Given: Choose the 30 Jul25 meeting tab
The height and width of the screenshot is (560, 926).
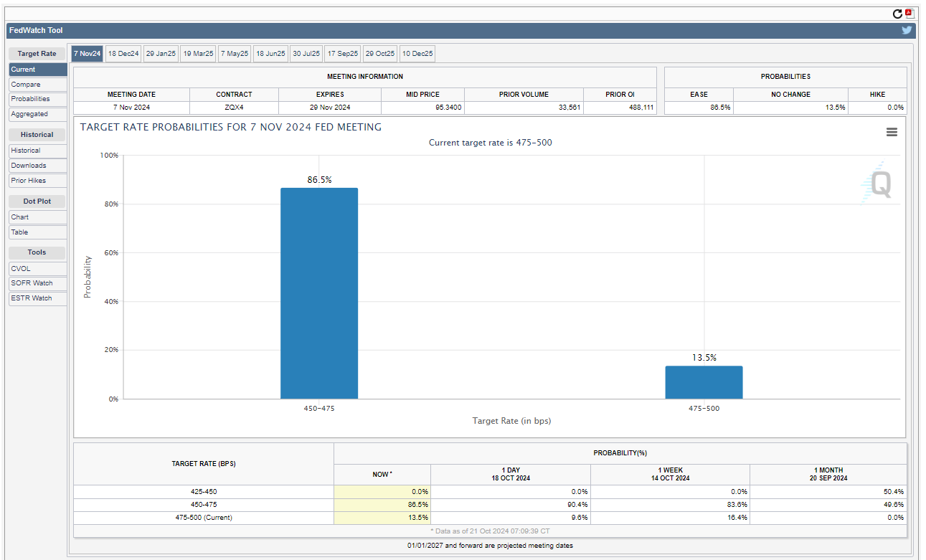Looking at the screenshot, I should 306,54.
